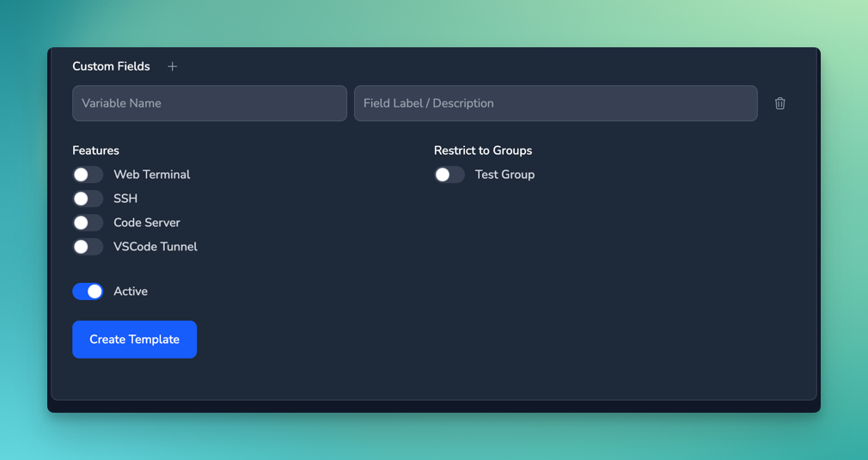Click the Create Template button
This screenshot has width=868, height=460.
pos(135,340)
